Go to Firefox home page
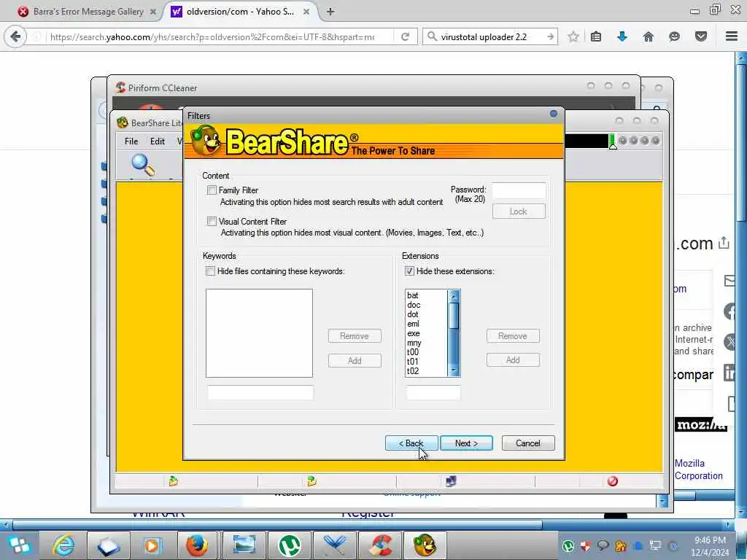Screen dimensions: 747x560 pos(648,36)
